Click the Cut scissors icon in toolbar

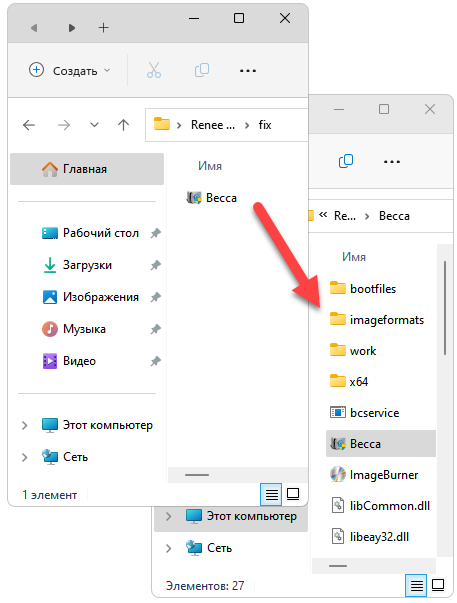154,70
